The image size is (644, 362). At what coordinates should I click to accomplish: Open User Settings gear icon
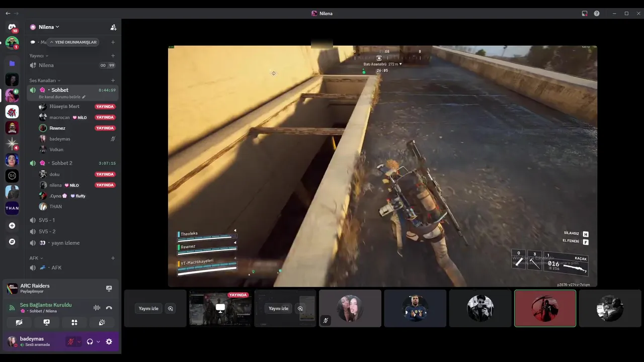(109, 342)
